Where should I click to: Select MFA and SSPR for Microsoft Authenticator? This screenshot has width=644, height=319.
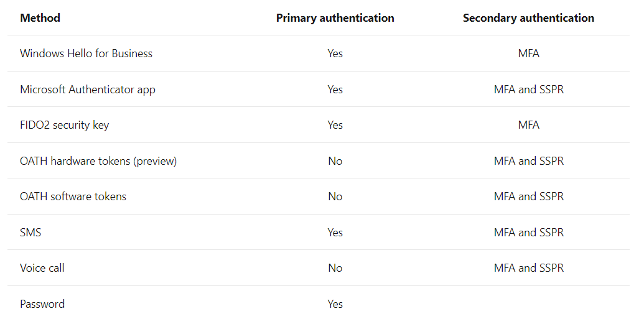pos(528,90)
